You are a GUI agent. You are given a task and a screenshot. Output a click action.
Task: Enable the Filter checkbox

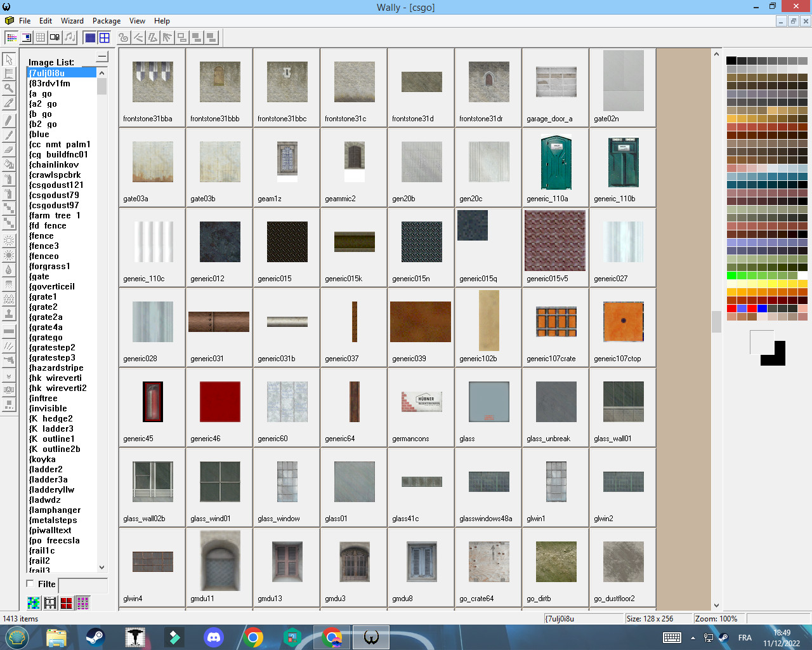(30, 583)
